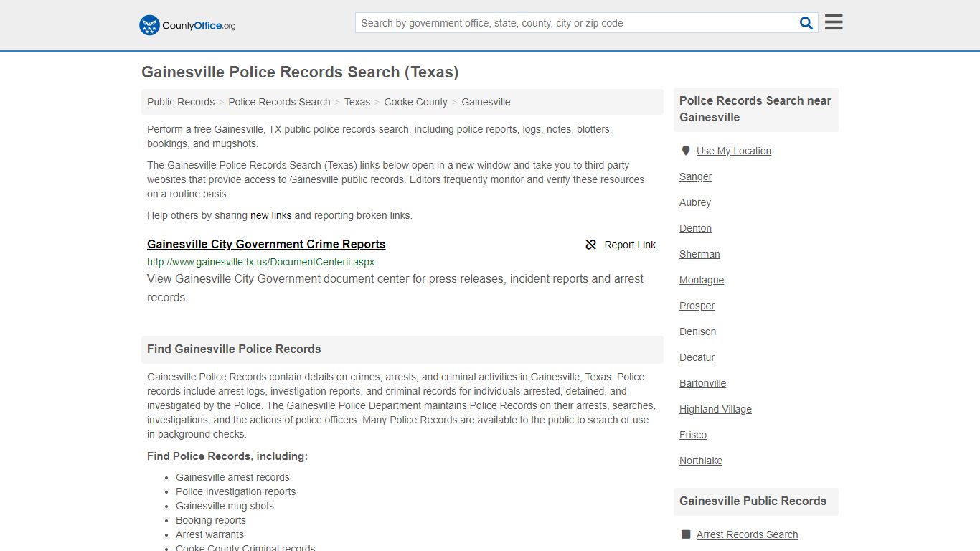The image size is (980, 551).
Task: Click the 'Arrest warrants' list item
Action: [209, 534]
